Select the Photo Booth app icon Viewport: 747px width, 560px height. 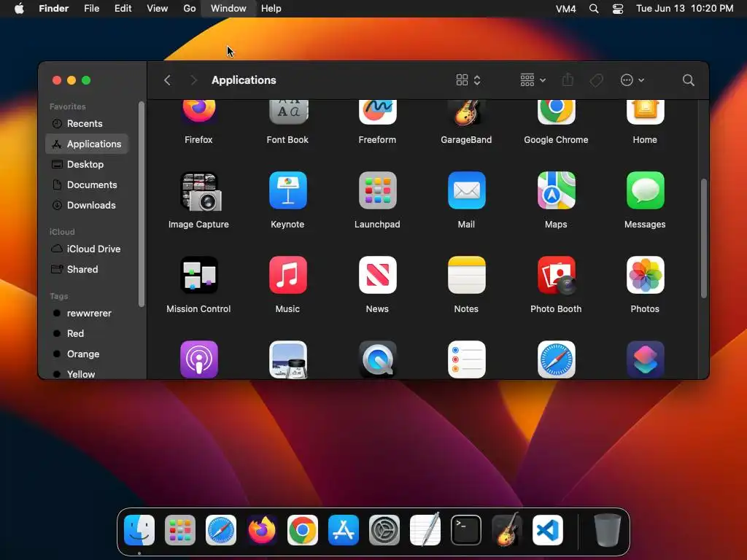(x=556, y=276)
